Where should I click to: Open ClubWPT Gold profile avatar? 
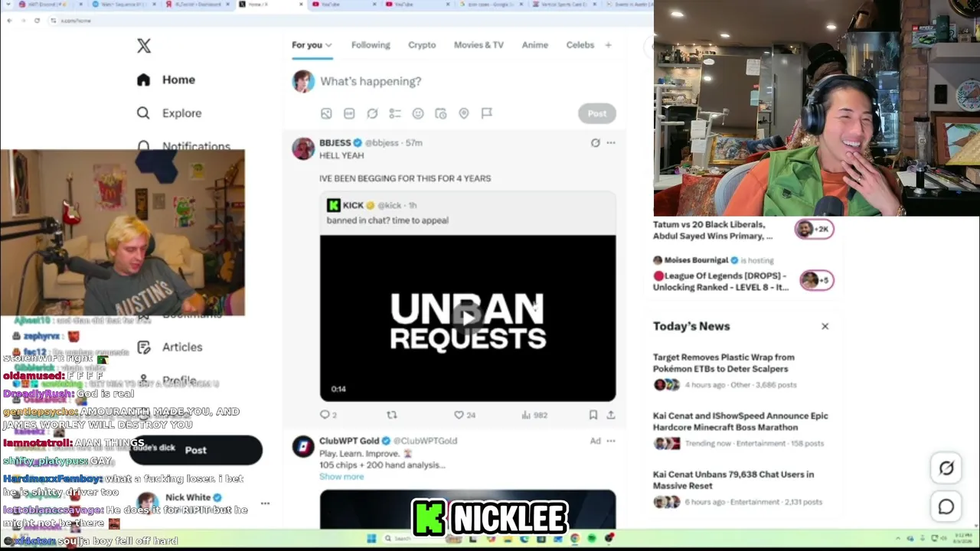(x=303, y=447)
